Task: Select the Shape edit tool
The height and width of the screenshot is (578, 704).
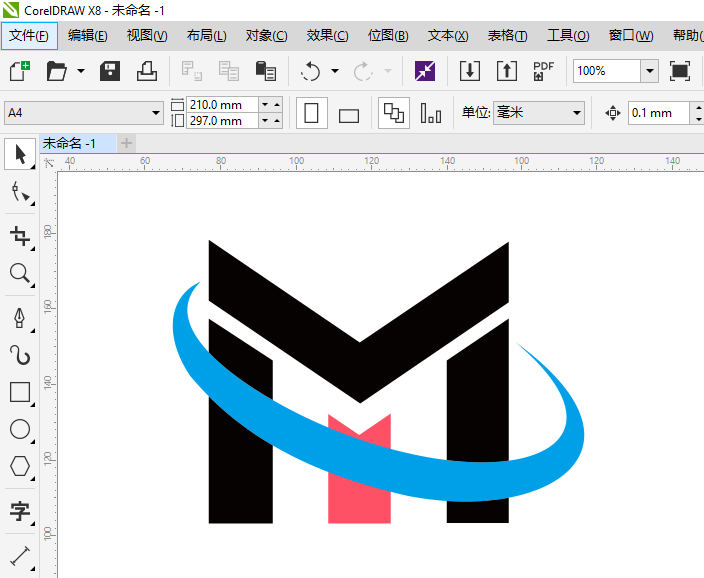Action: pyautogui.click(x=20, y=192)
